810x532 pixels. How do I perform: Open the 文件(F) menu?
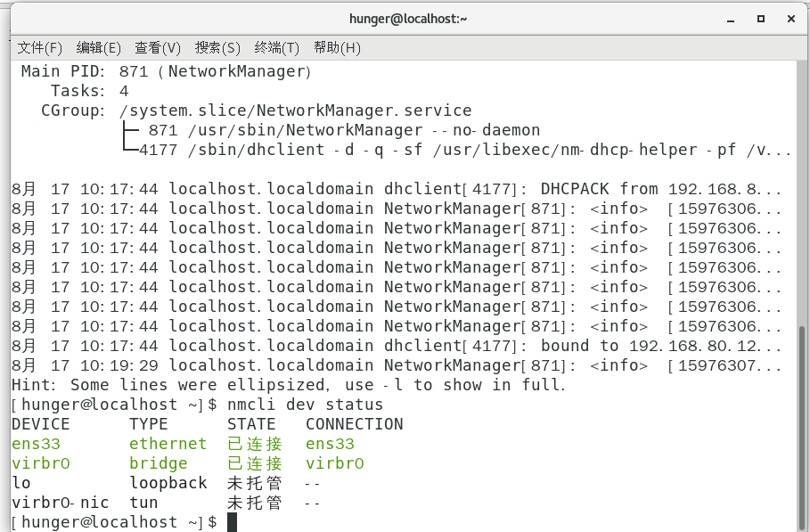[x=39, y=47]
